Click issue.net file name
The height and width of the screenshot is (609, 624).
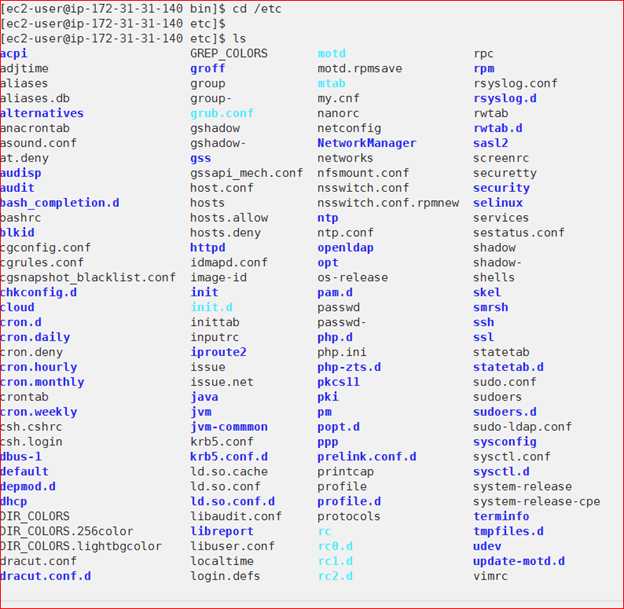click(x=222, y=382)
